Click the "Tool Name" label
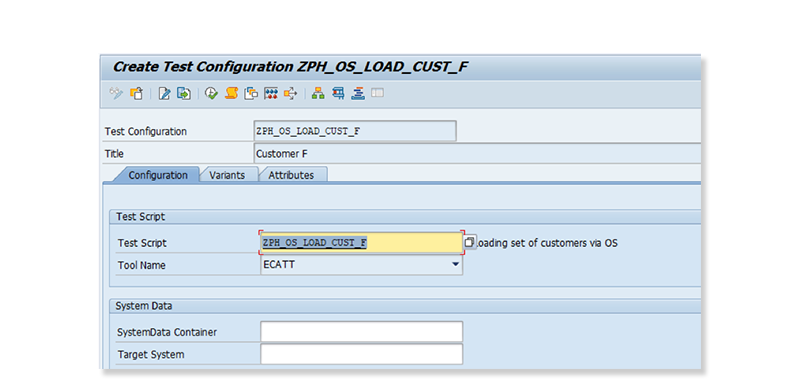Screen dimensions: 800x381 coord(141,266)
